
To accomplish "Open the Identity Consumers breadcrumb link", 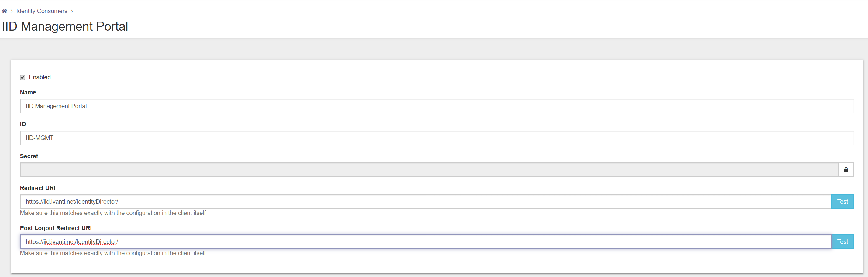I will coord(42,11).
